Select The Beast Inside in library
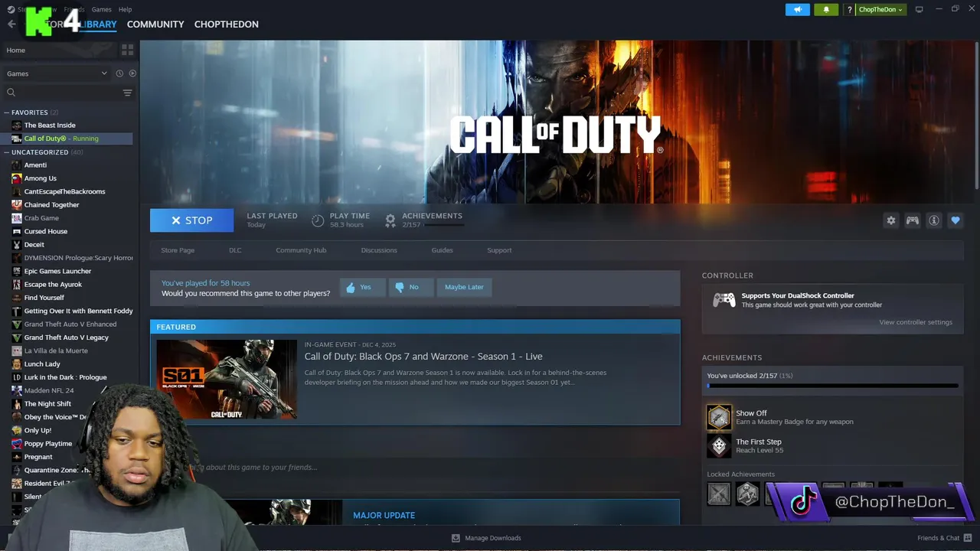The image size is (980, 551). [x=50, y=126]
